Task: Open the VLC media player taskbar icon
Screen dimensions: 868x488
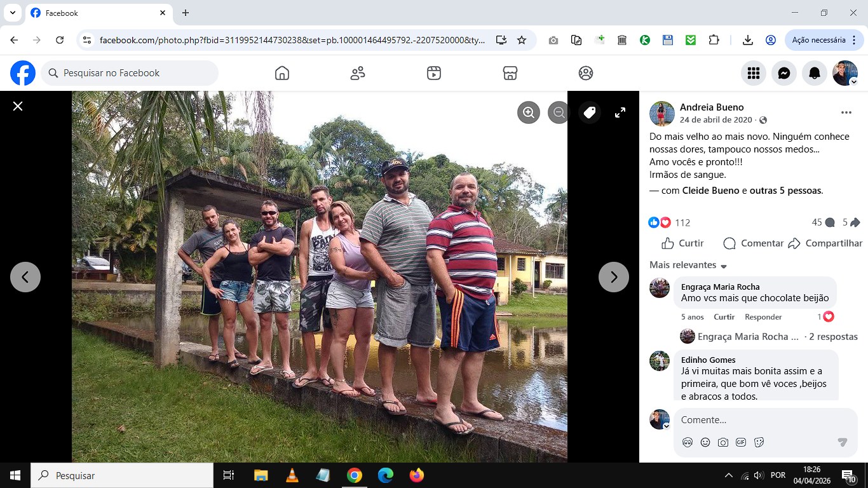Action: [292, 475]
